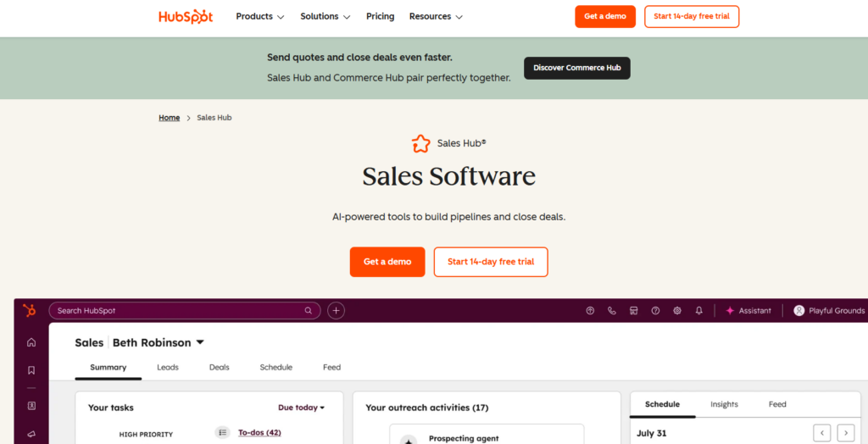Viewport: 868px width, 444px height.
Task: Open the Home icon in the app sidebar
Action: (31, 342)
